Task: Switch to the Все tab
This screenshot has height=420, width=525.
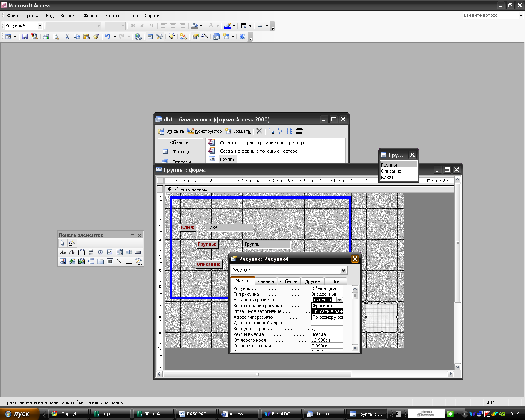Action: point(336,281)
